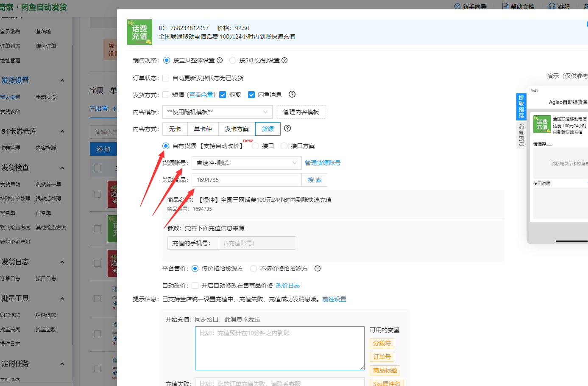Click help icon next to 按宝贝整体设置
This screenshot has width=588, height=386.
(x=220, y=60)
